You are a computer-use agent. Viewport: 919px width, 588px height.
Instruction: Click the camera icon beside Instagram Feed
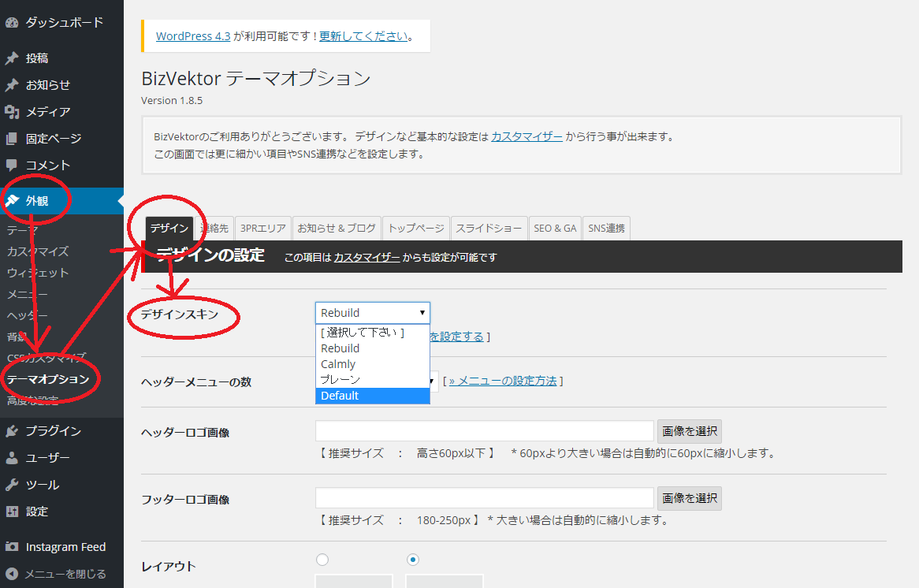(x=12, y=547)
